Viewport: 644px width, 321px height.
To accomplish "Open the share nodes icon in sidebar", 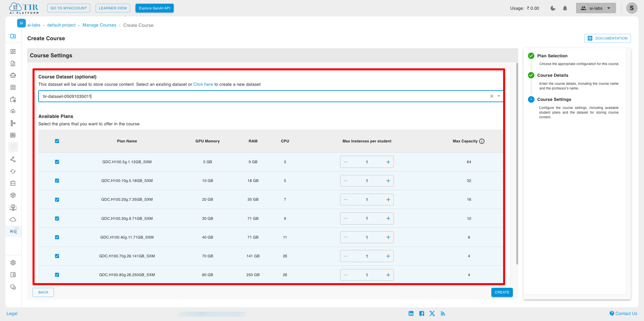I will 13,159.
